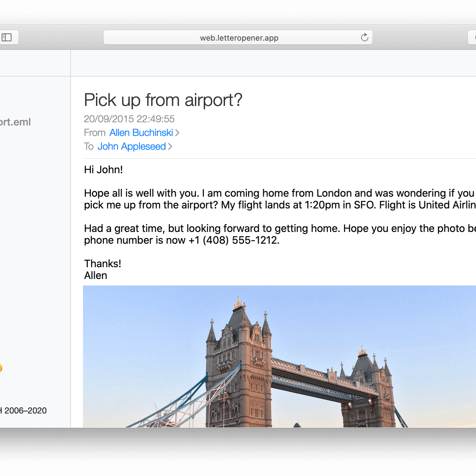The width and height of the screenshot is (476, 476).
Task: Open the Tower Bridge photo attachment
Action: 279,356
